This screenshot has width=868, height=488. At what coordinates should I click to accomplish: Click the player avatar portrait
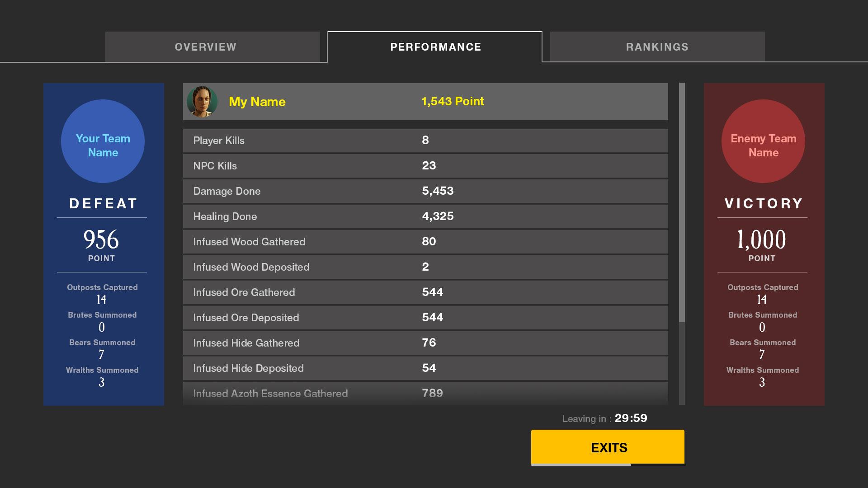(202, 102)
